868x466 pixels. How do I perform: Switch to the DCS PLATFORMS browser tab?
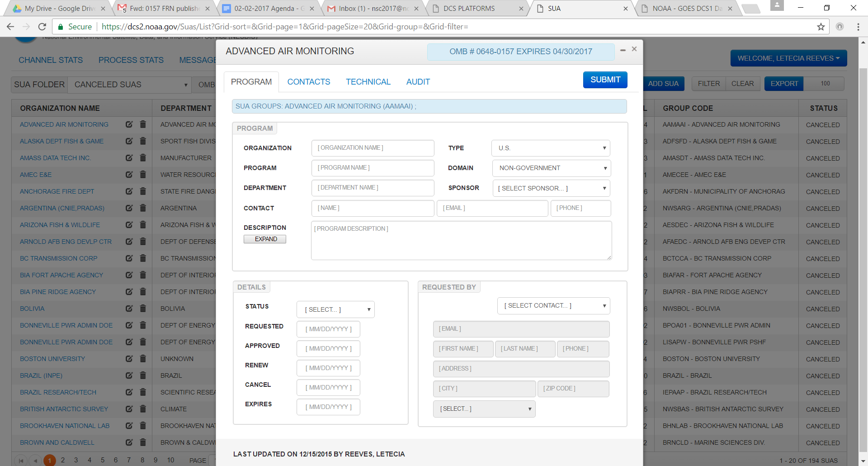tap(477, 9)
